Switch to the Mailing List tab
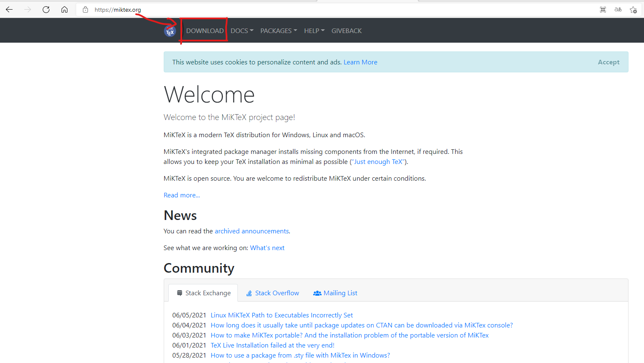Screen dimensions: 644x363 click(335, 293)
